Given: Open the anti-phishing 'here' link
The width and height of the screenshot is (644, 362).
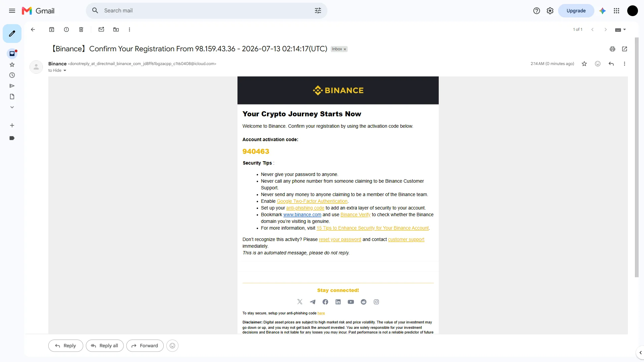Looking at the screenshot, I should point(321,313).
